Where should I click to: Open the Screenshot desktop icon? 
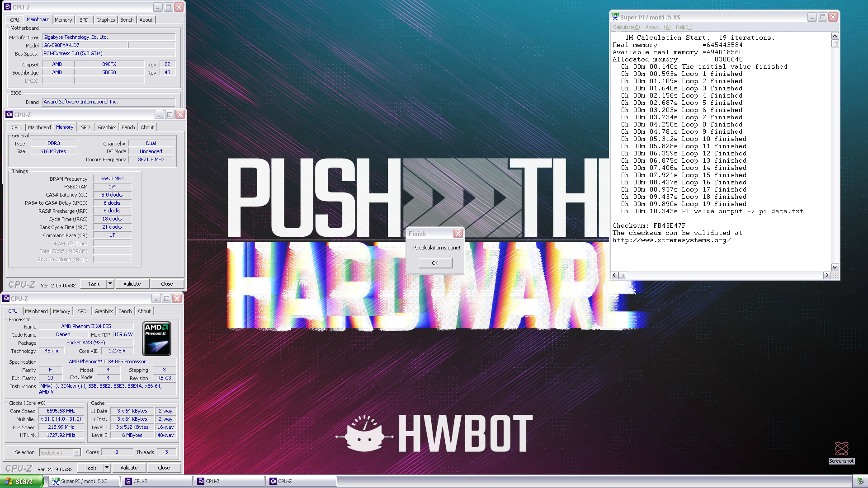[x=841, y=452]
